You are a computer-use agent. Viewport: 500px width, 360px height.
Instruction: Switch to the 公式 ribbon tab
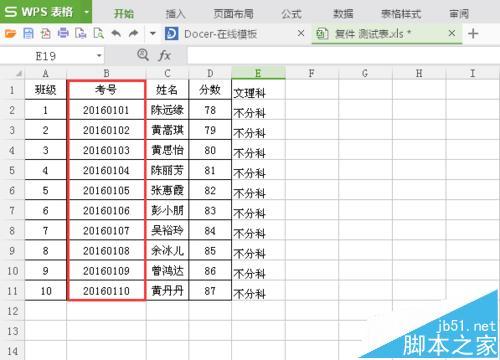coord(291,14)
